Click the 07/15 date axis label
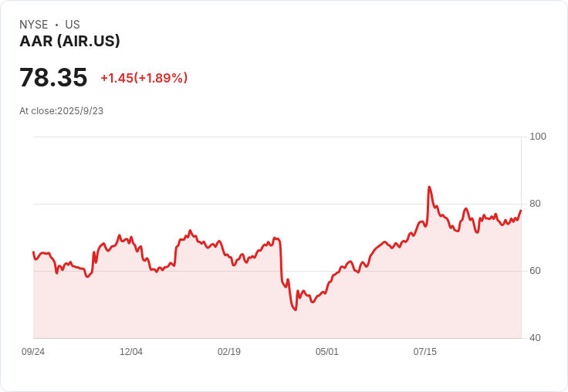The height and width of the screenshot is (392, 568). [425, 352]
